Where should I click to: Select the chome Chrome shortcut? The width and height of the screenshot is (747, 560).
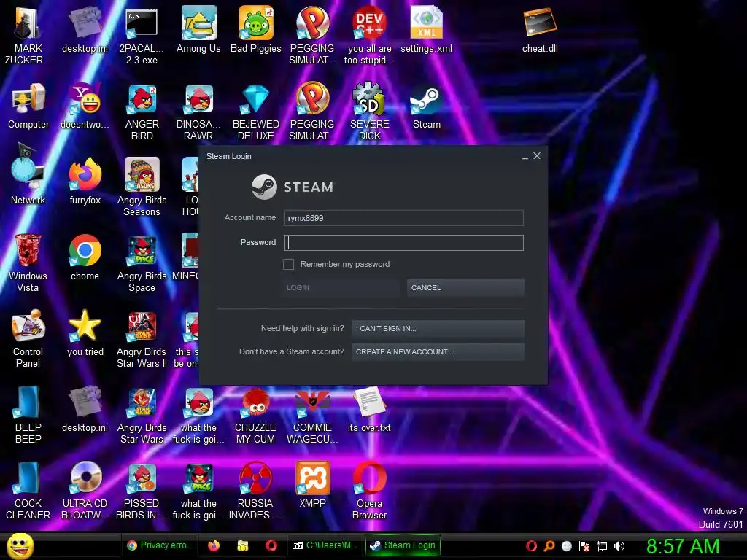[85, 257]
